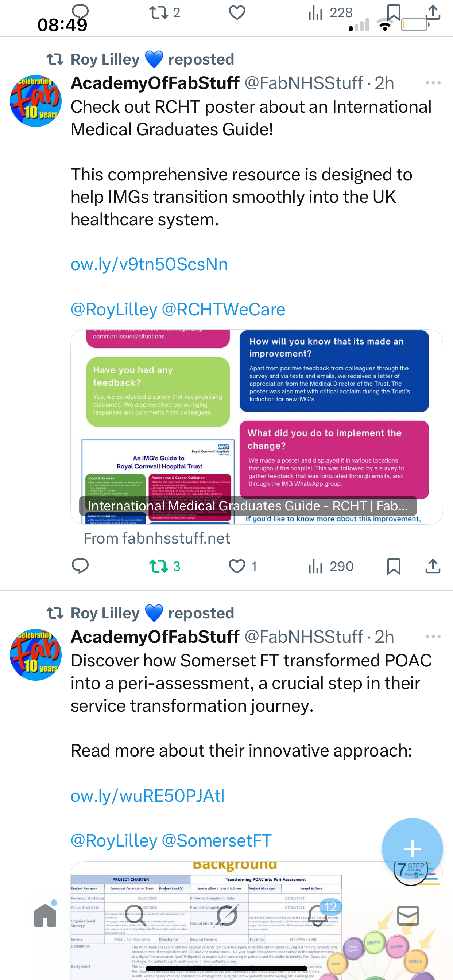The width and height of the screenshot is (453, 980).
Task: View analytics showing 290 views
Action: coord(331,566)
